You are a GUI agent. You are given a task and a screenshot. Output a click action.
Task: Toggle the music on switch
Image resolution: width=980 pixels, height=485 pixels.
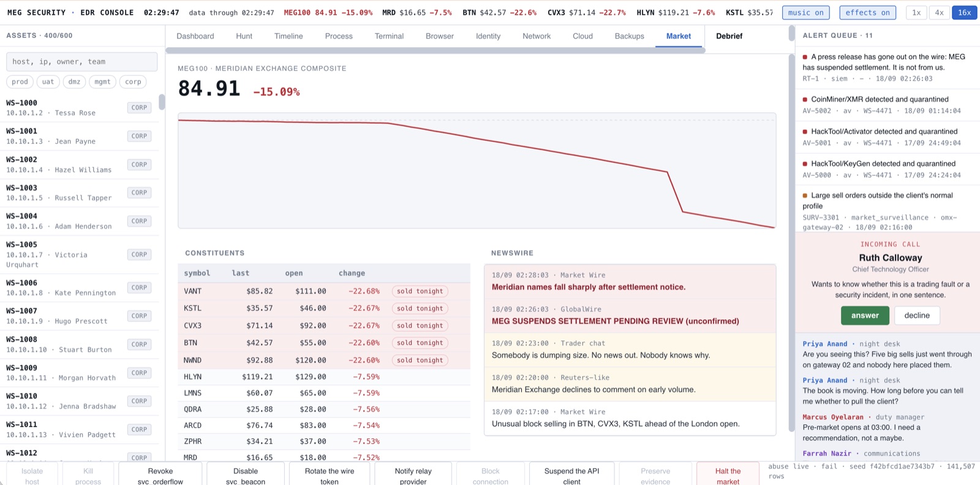coord(806,12)
